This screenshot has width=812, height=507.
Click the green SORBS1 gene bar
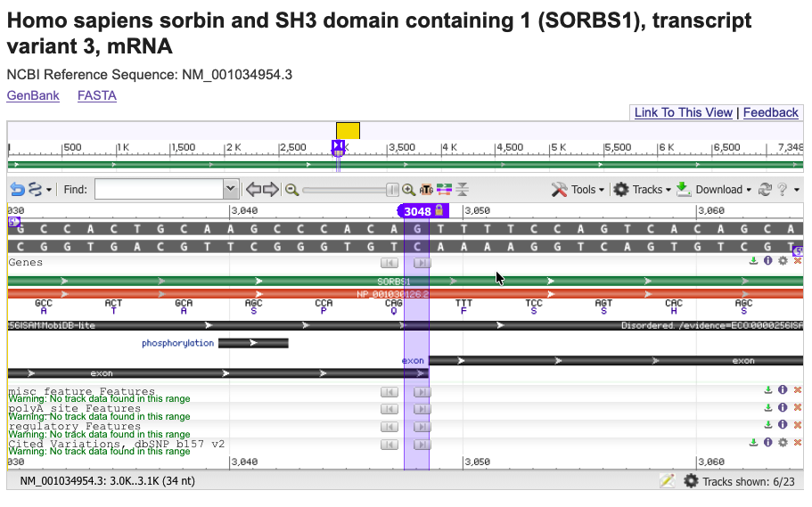click(x=405, y=282)
